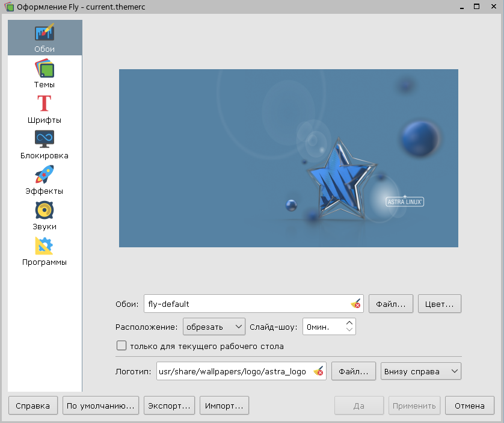
Task: Click the Файл... button next to Обои
Action: (x=390, y=304)
